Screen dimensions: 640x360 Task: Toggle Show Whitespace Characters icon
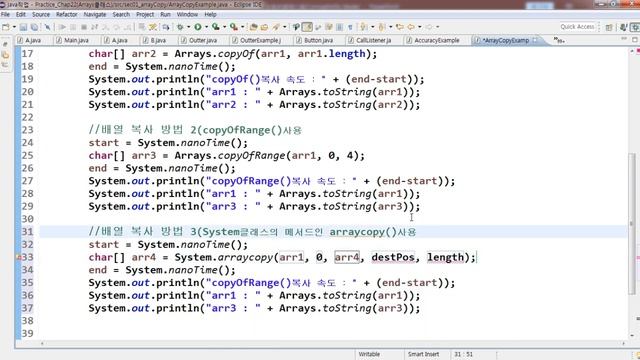coord(350,27)
